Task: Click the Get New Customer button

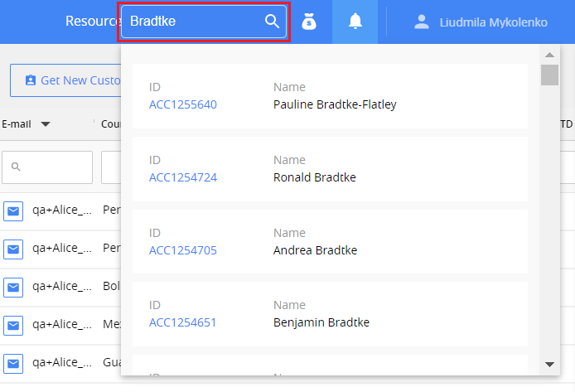Action: click(x=66, y=80)
